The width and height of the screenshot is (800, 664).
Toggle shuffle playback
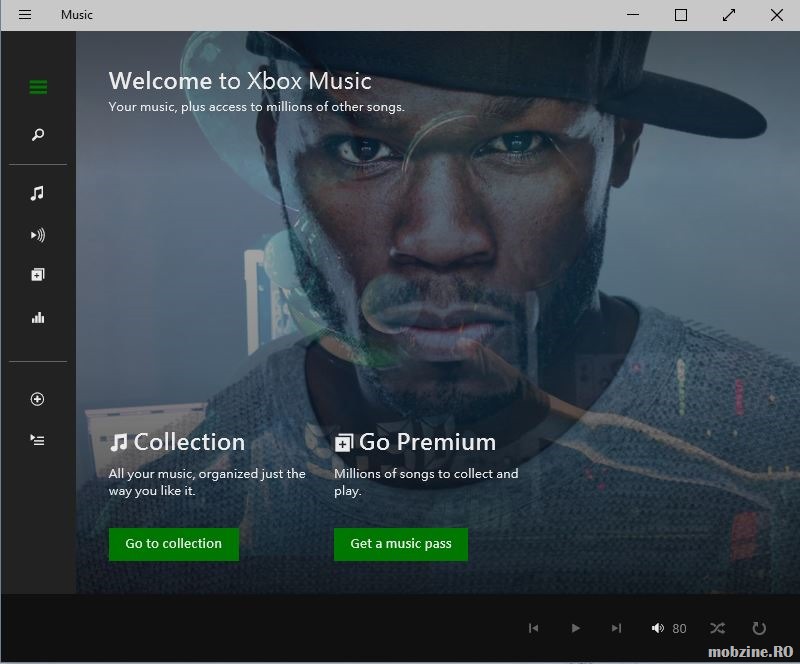(x=717, y=628)
